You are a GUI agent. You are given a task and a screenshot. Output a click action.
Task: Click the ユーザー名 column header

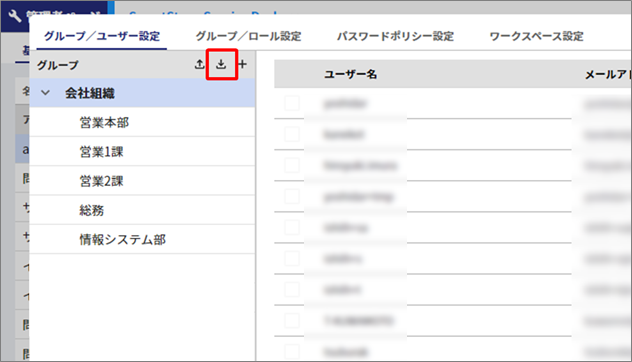click(351, 74)
